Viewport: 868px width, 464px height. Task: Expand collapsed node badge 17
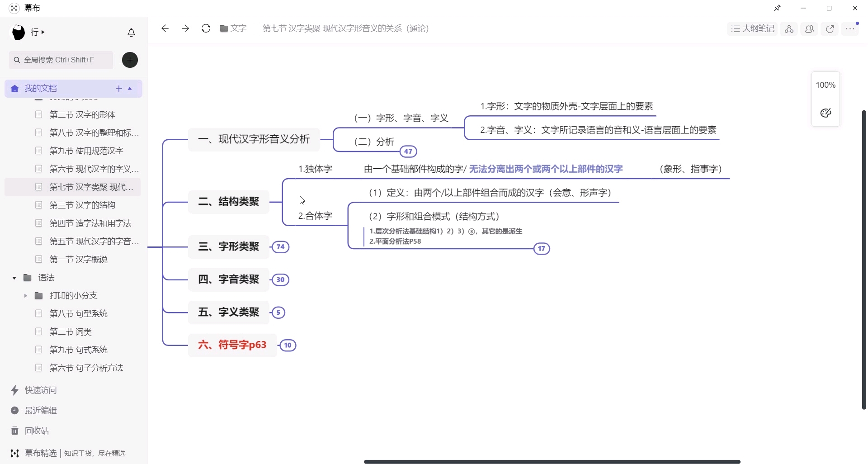[542, 249]
